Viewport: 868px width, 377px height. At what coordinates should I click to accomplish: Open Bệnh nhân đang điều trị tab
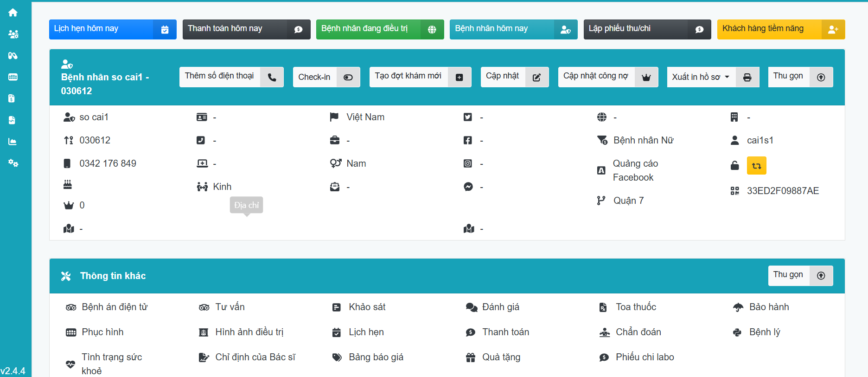(x=379, y=29)
